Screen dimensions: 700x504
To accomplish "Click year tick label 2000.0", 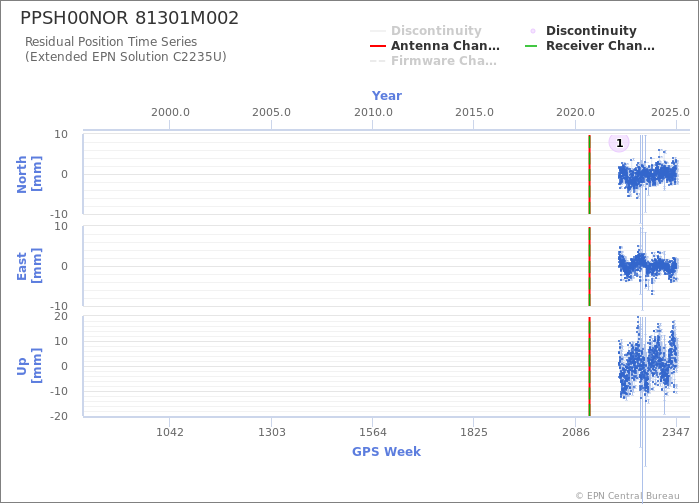I will (170, 112).
